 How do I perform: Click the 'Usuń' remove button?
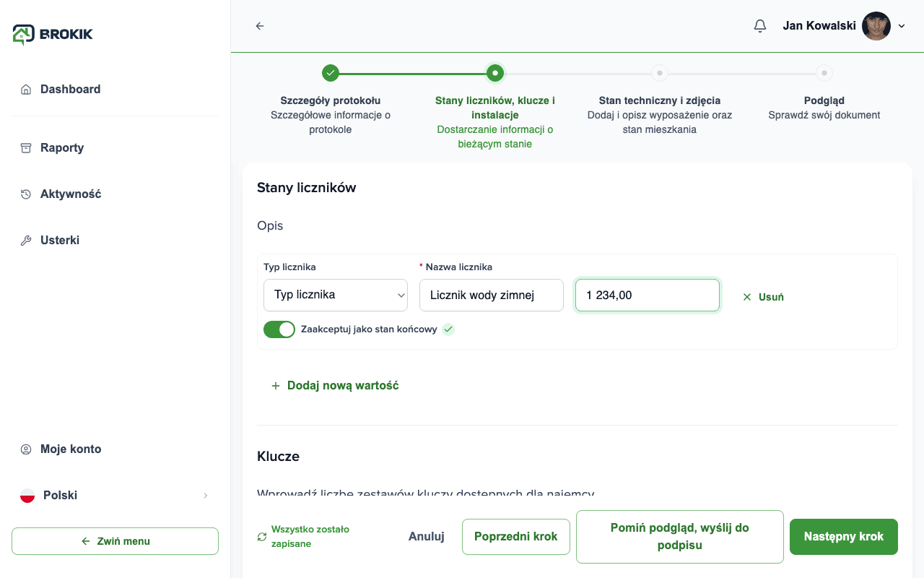tap(763, 297)
